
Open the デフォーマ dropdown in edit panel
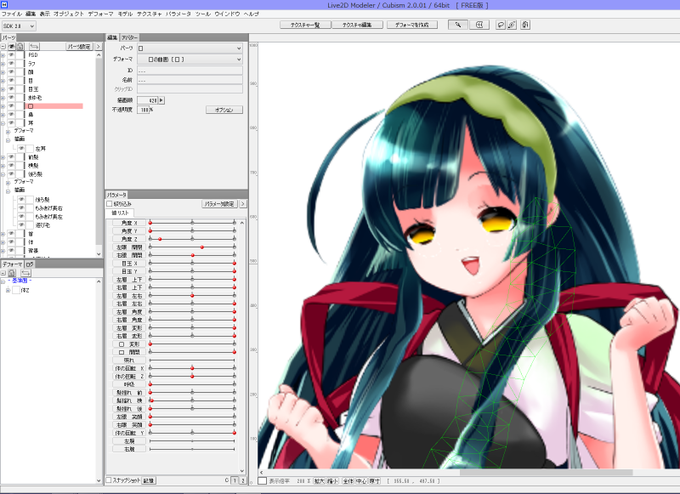(x=190, y=59)
